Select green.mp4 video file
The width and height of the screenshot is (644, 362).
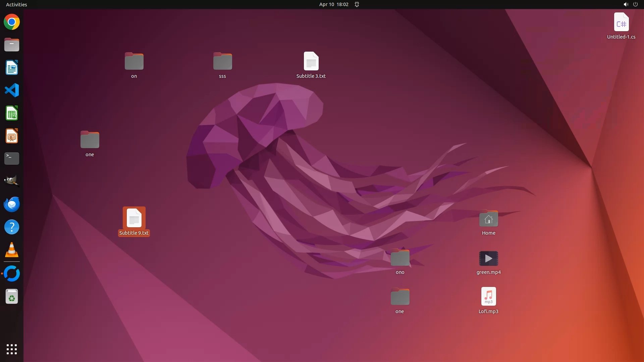pyautogui.click(x=488, y=258)
